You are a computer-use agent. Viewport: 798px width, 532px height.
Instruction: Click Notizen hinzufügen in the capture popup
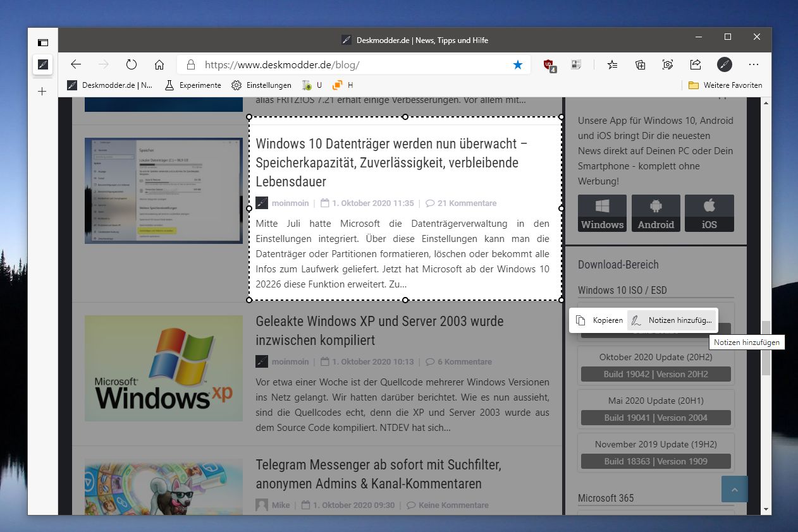pos(672,320)
